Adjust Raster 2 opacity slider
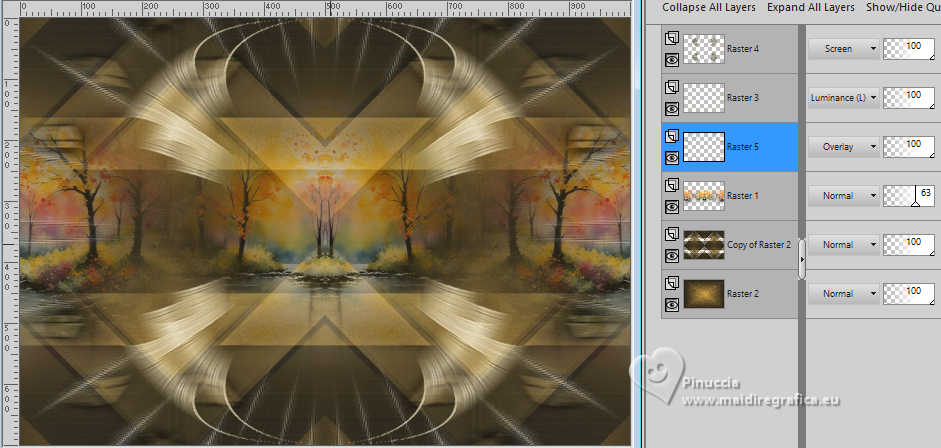The height and width of the screenshot is (448, 941). (909, 294)
